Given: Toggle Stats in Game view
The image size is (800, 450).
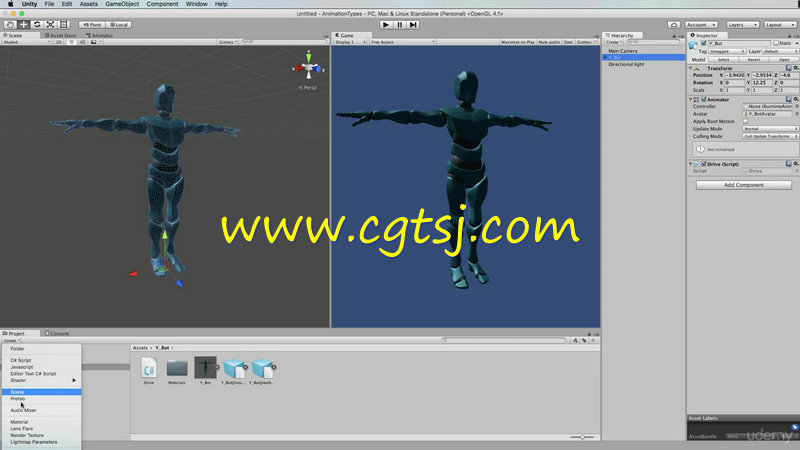Looking at the screenshot, I should [568, 42].
